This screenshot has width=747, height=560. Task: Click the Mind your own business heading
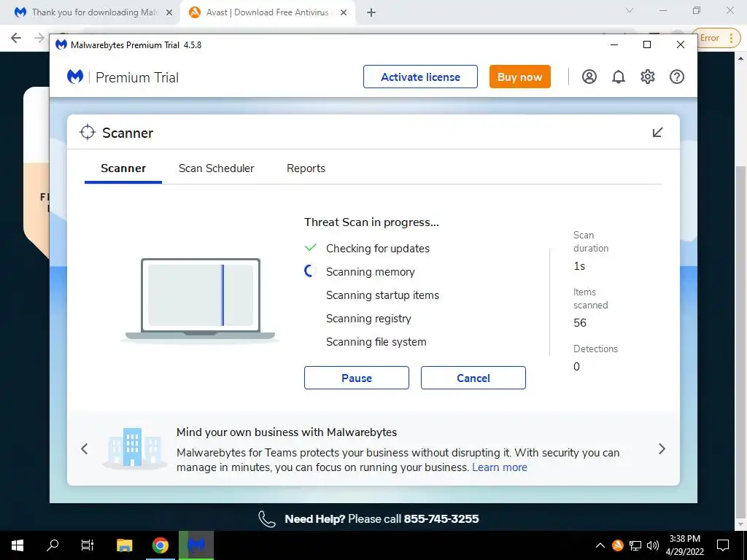tap(286, 432)
